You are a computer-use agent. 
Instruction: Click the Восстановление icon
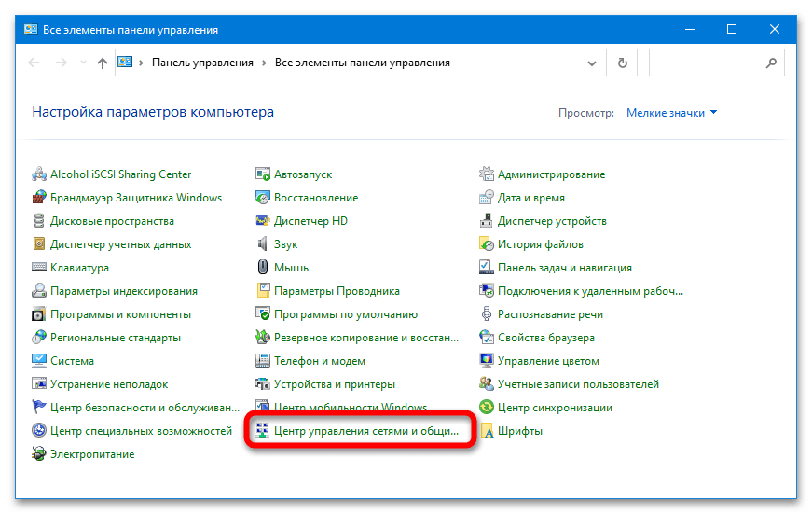point(263,198)
